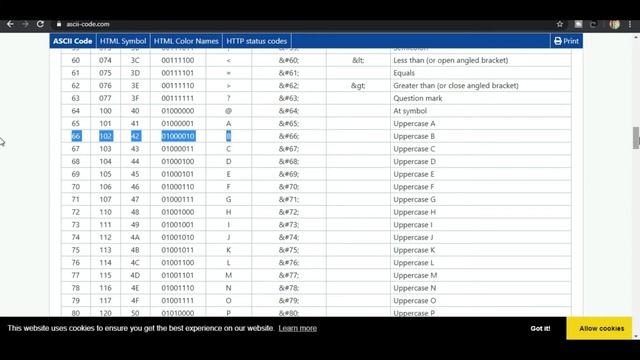
Task: Click octal value 077
Action: [105, 98]
